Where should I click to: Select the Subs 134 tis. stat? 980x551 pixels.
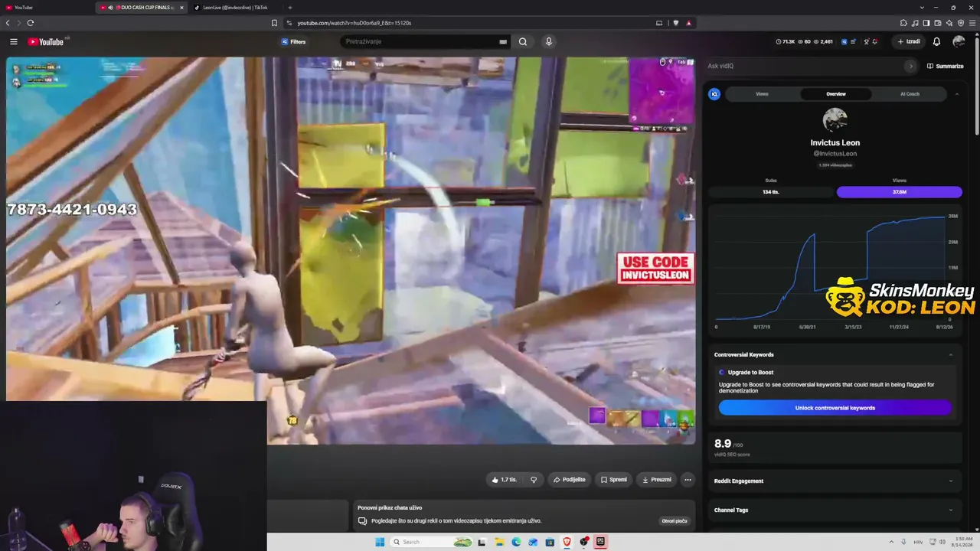(771, 192)
